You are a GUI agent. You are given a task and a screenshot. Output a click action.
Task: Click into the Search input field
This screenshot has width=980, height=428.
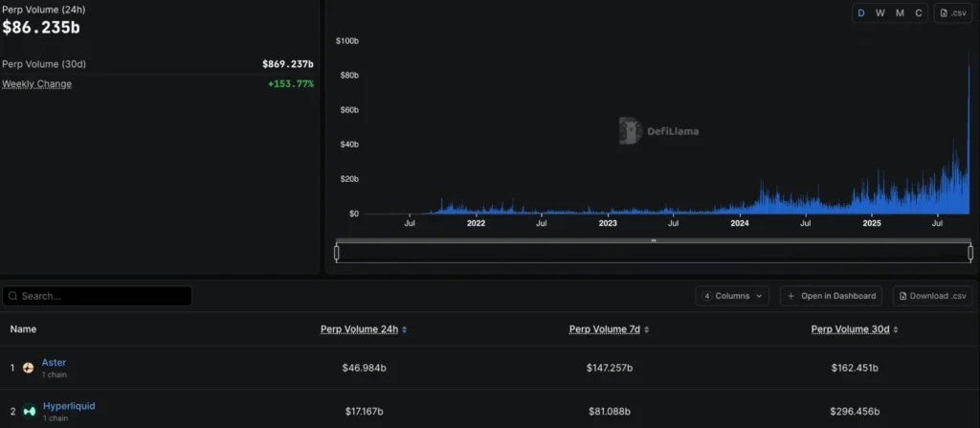[97, 296]
